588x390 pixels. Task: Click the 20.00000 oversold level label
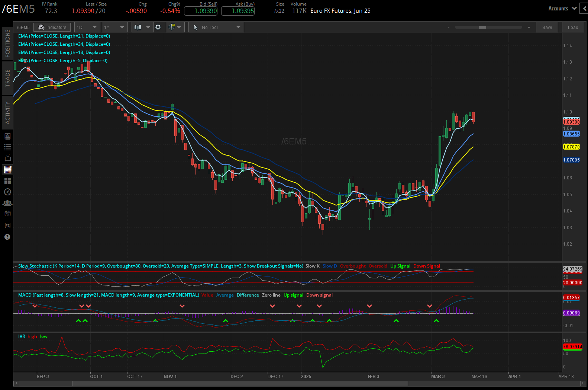573,282
